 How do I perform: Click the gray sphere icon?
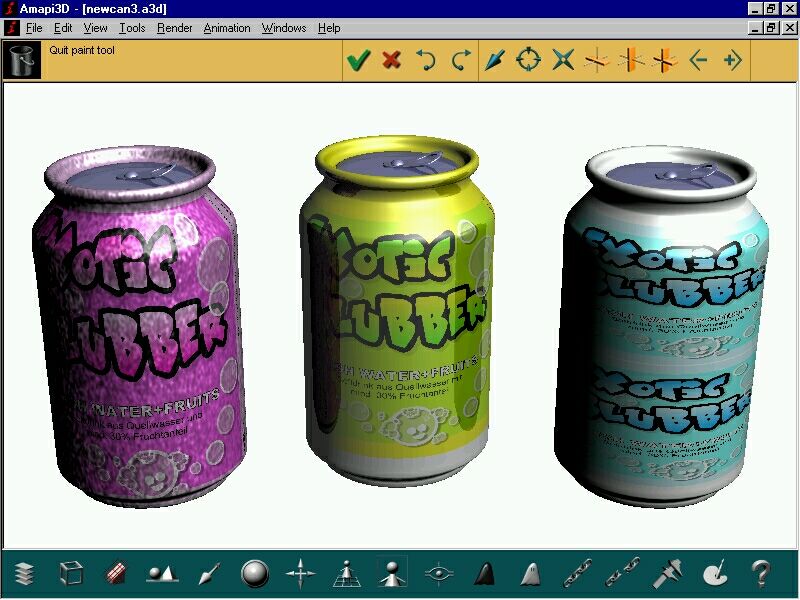255,574
